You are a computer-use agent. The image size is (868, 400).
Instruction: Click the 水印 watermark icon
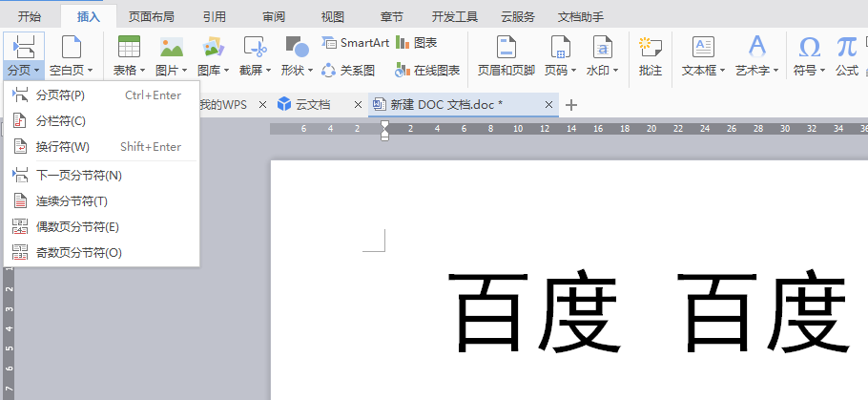[x=602, y=47]
